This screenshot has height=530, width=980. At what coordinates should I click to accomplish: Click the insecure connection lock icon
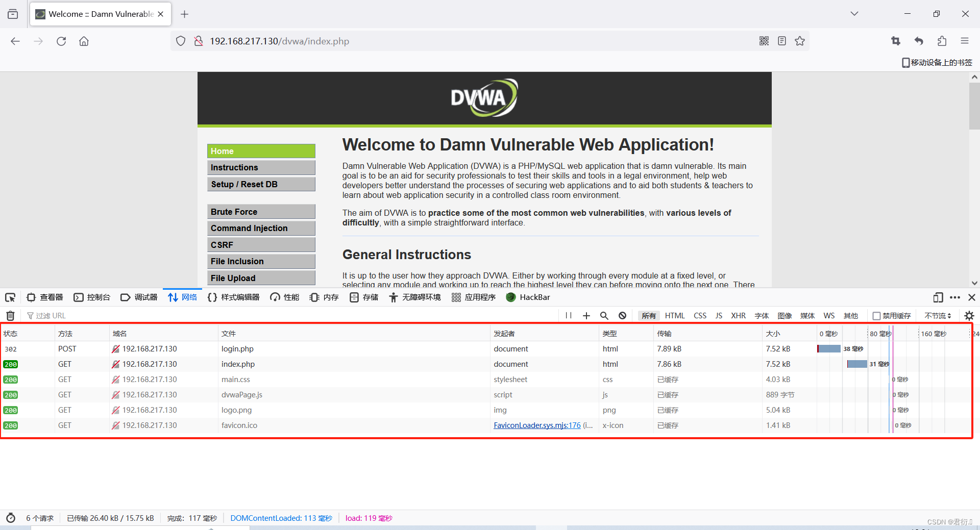pos(199,41)
